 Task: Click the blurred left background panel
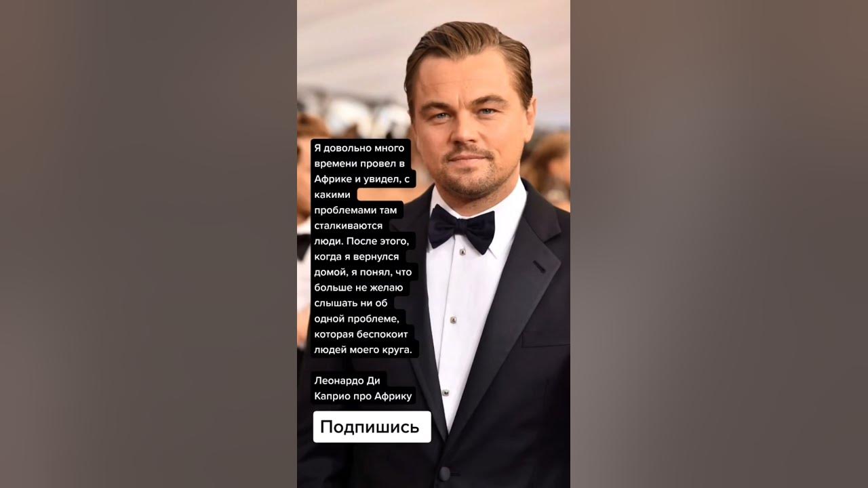(149, 244)
